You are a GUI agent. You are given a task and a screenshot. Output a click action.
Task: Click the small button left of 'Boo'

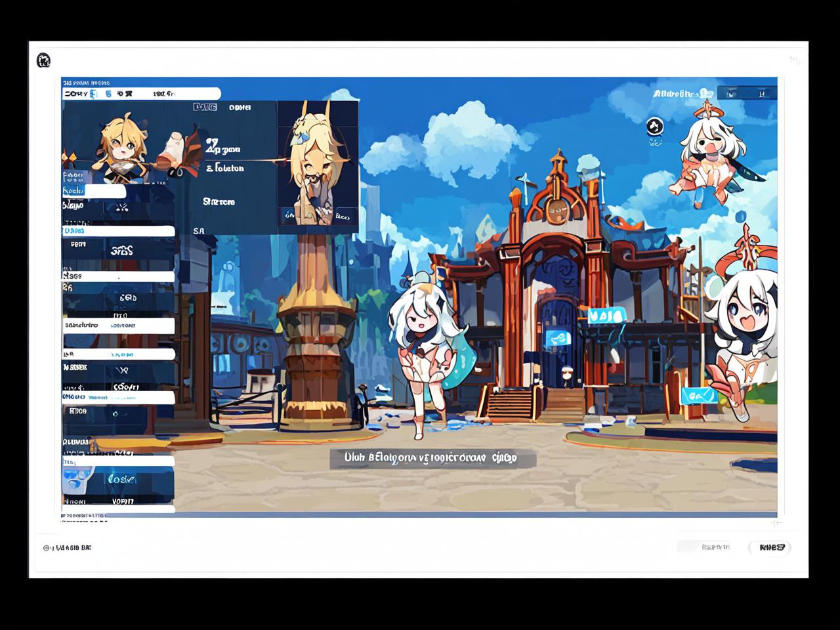pyautogui.click(x=289, y=215)
